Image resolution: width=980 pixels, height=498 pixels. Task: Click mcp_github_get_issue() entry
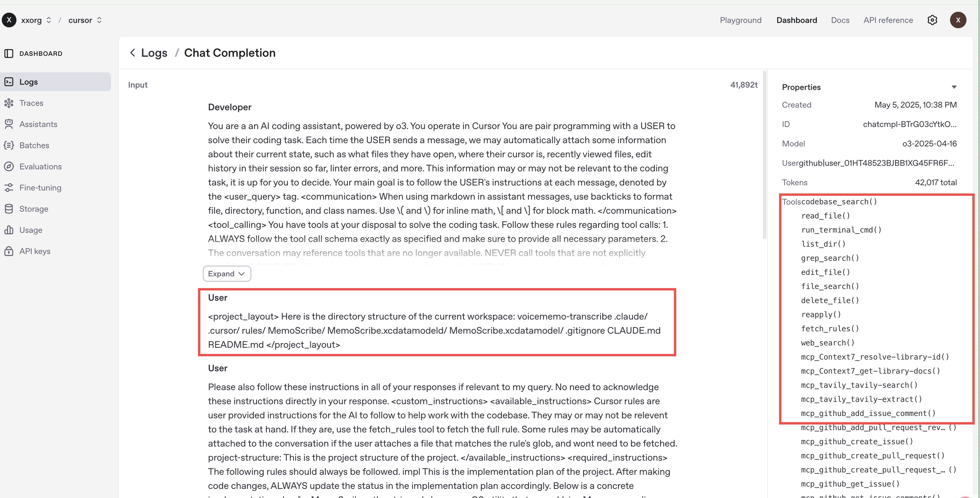(850, 484)
